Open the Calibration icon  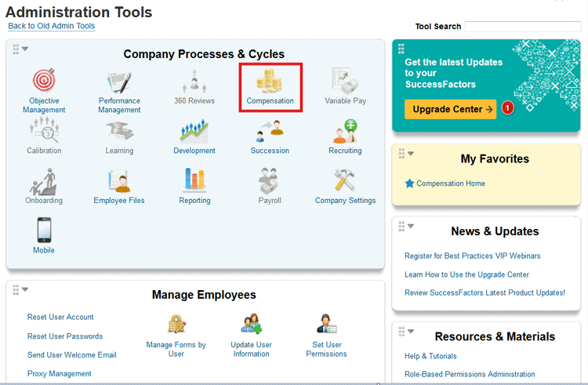pyautogui.click(x=44, y=129)
